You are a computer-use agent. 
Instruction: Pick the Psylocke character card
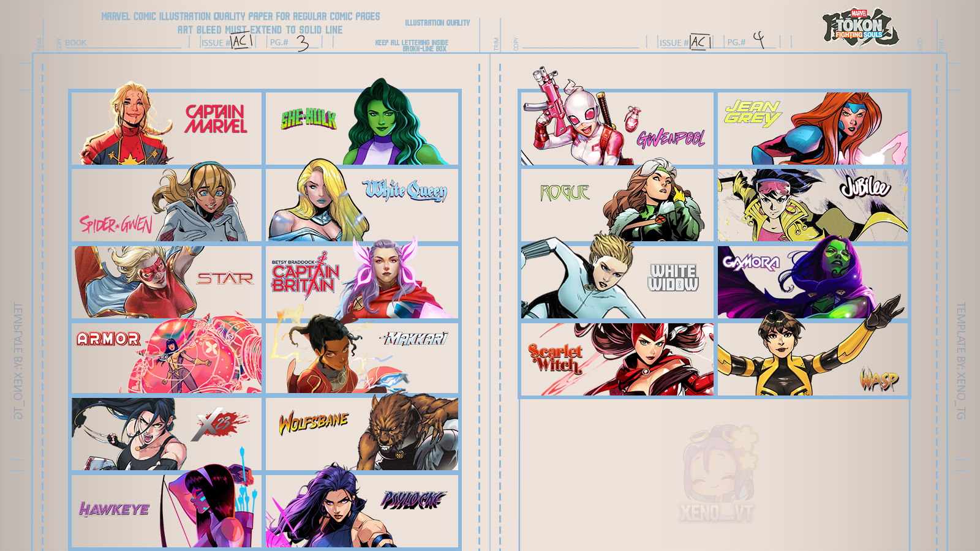pos(362,511)
